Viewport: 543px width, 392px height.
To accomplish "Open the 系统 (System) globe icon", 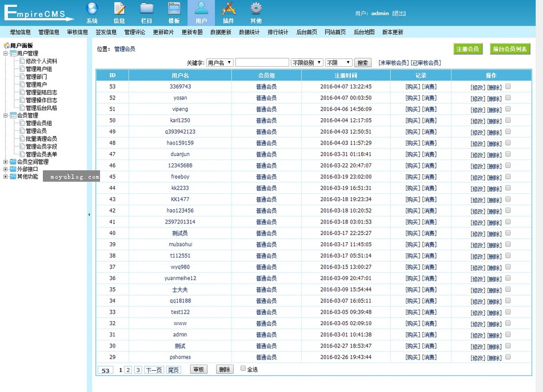I will coord(92,9).
